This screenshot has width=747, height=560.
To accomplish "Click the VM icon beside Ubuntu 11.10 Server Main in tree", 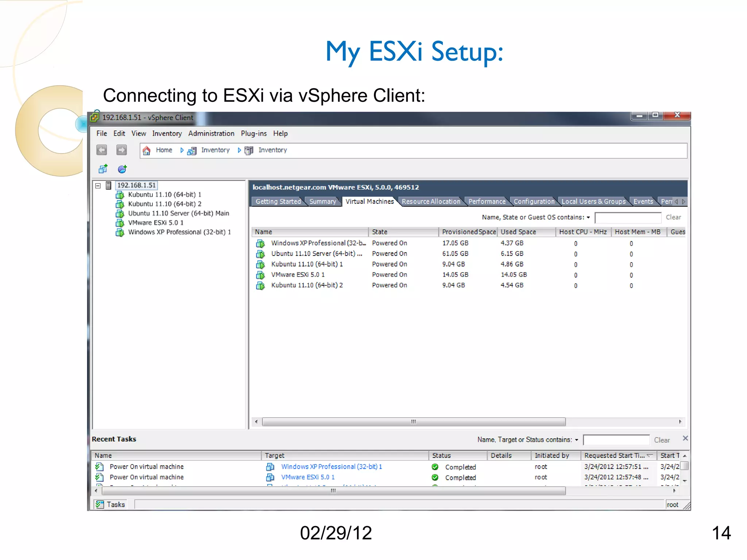I will tap(120, 214).
